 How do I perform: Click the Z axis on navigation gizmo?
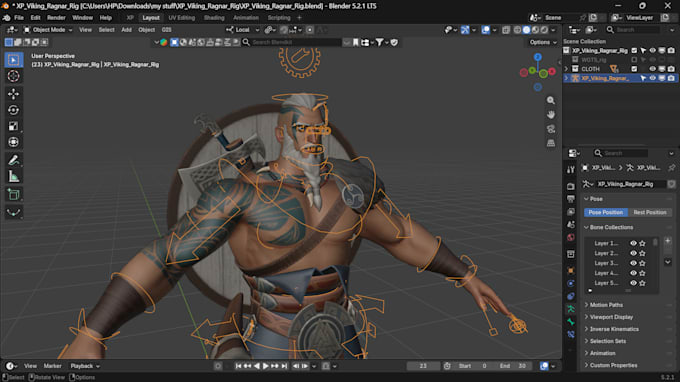(x=538, y=57)
